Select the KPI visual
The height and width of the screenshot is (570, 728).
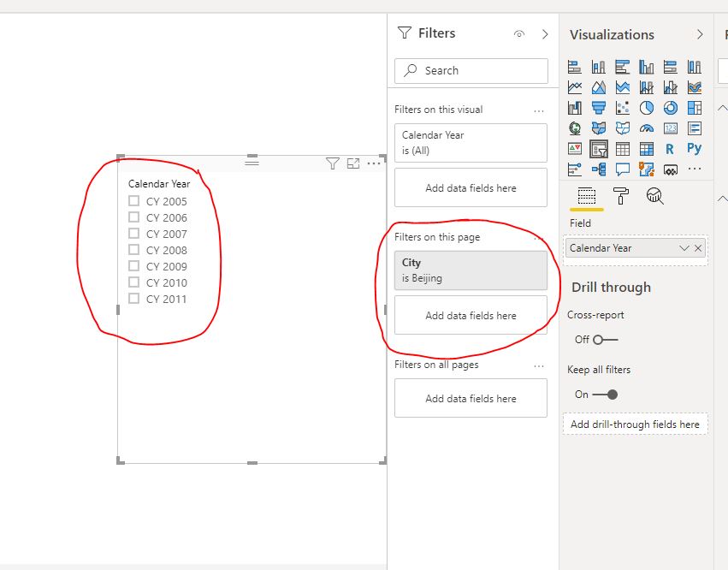click(574, 149)
